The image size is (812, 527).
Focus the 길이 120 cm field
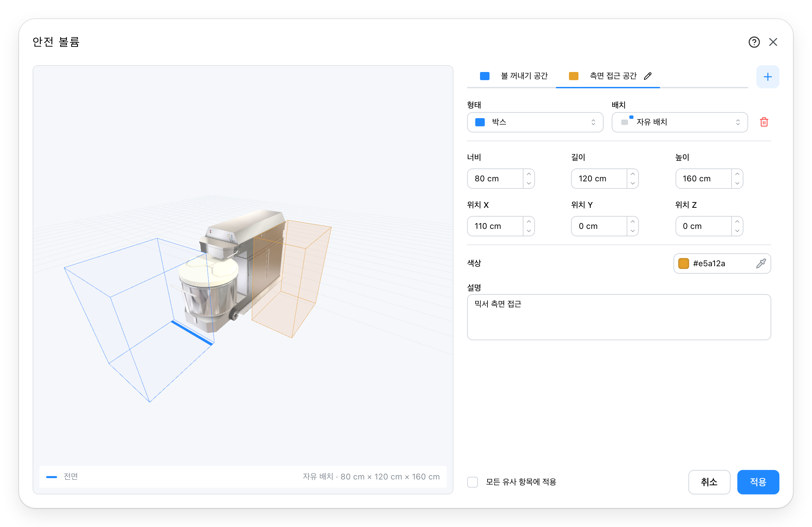tap(599, 179)
